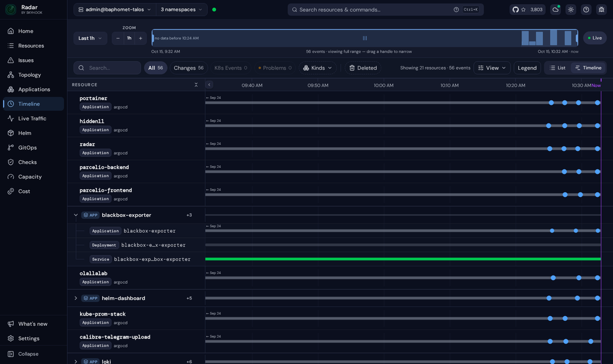Focus the timeline Search field
Viewport: 613px width, 364px height.
pos(107,68)
